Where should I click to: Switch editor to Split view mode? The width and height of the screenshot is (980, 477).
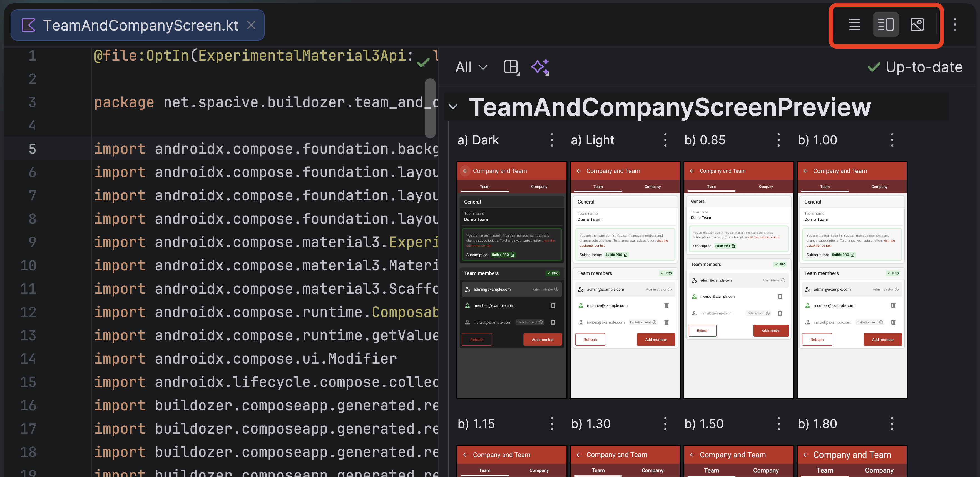pyautogui.click(x=886, y=25)
